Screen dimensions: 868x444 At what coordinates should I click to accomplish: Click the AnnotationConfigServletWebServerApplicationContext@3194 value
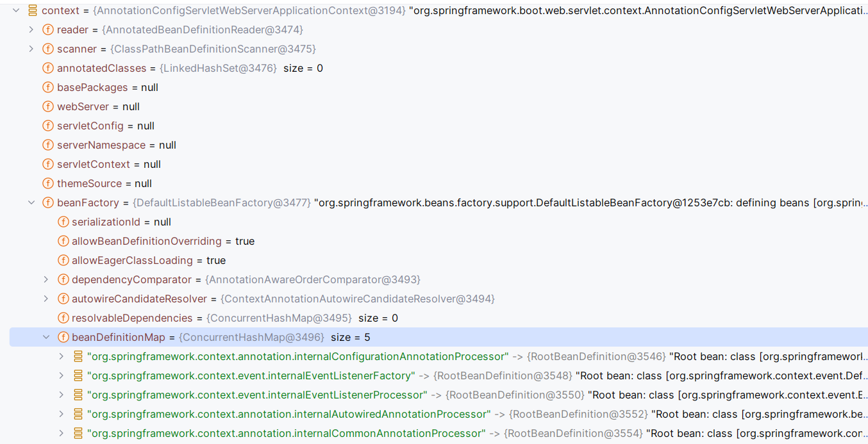click(x=249, y=10)
